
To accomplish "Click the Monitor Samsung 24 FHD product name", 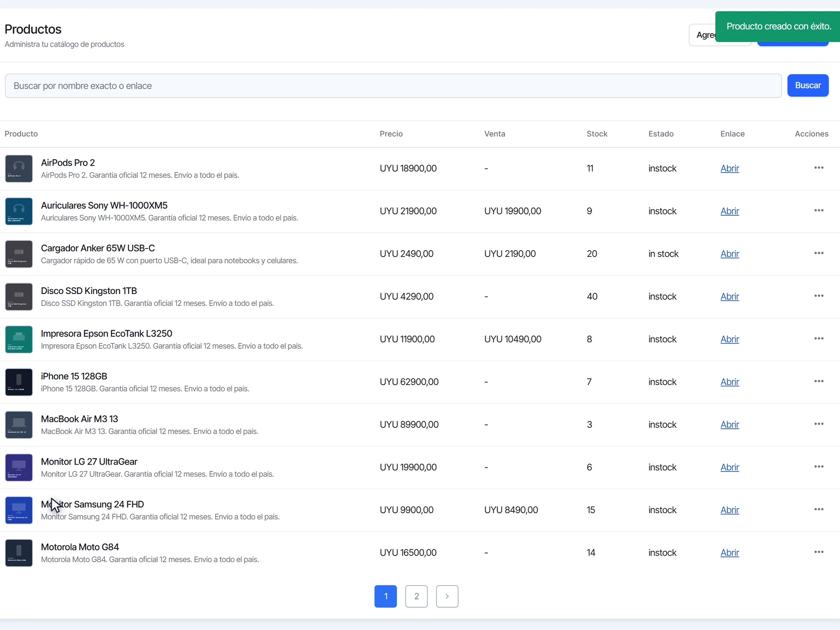I will 92,504.
